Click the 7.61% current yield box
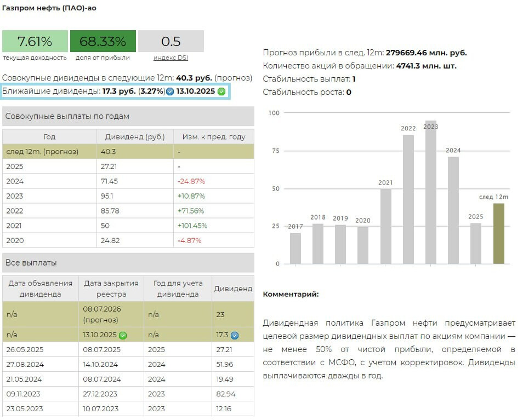523x420 pixels. click(x=35, y=42)
